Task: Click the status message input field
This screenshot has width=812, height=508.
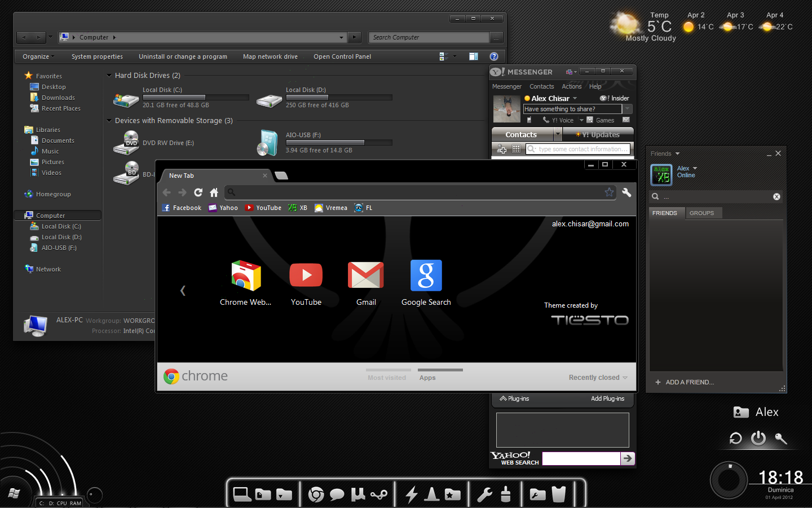Action: pos(572,109)
